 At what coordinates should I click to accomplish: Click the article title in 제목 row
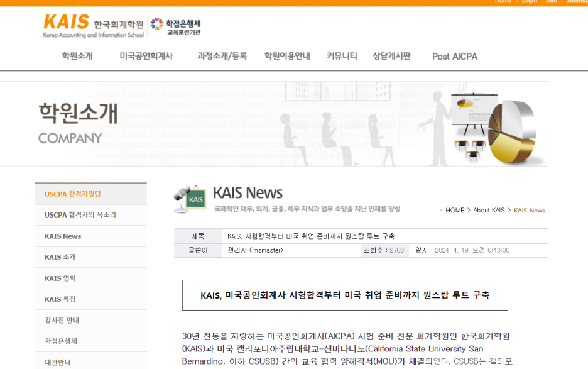[x=311, y=236]
